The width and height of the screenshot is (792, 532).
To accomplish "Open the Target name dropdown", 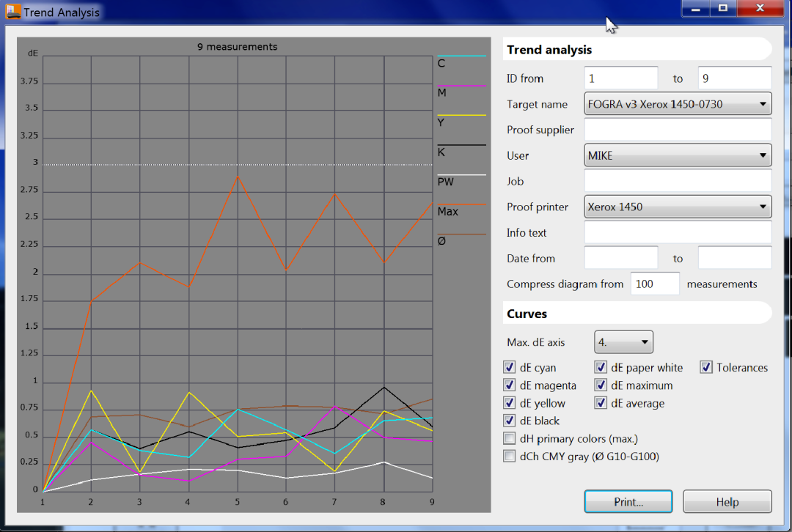I will tap(678, 104).
